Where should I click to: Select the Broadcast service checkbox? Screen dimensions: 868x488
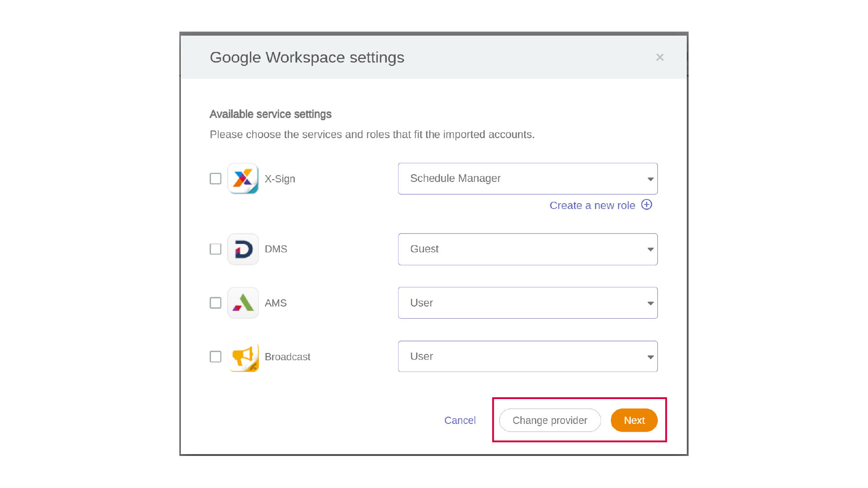[216, 357]
